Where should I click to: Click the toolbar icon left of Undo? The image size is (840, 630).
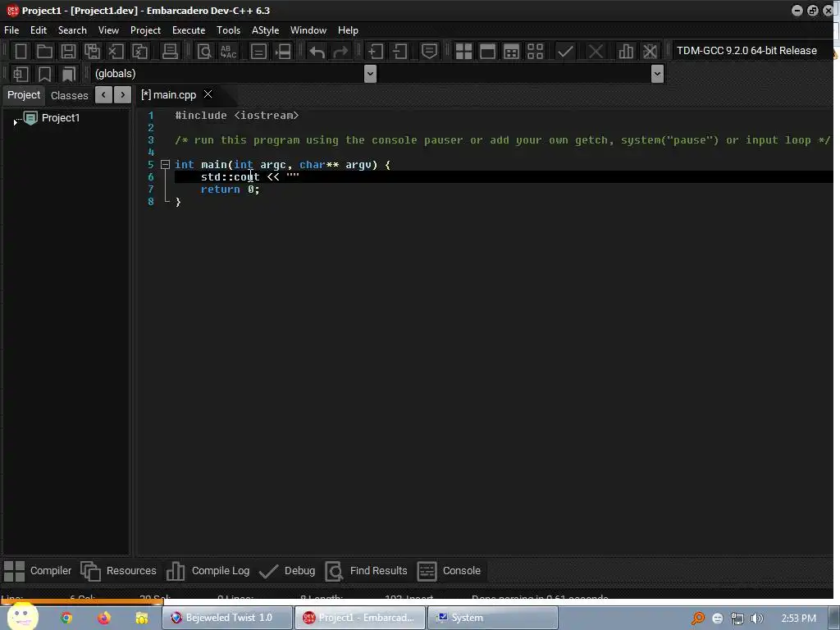pyautogui.click(x=283, y=52)
